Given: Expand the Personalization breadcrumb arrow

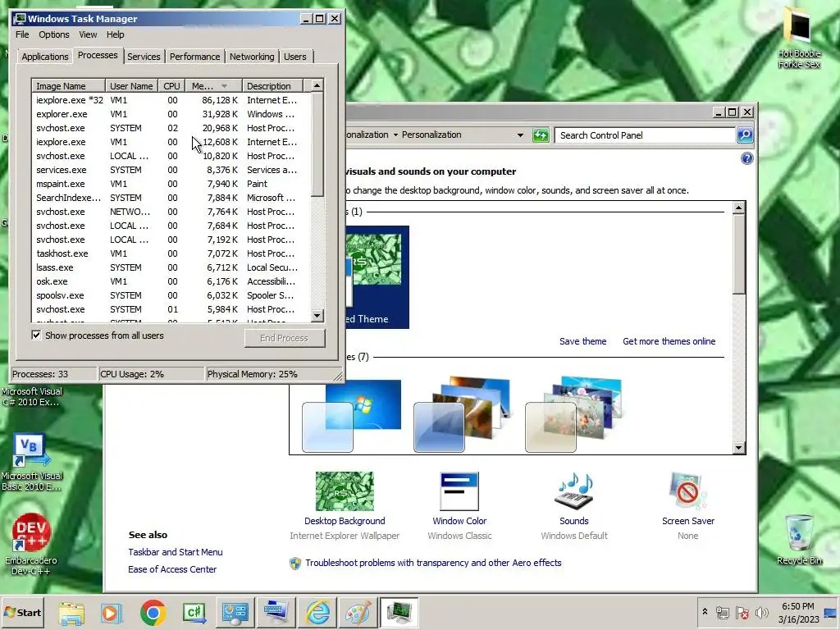Looking at the screenshot, I should click(x=395, y=135).
